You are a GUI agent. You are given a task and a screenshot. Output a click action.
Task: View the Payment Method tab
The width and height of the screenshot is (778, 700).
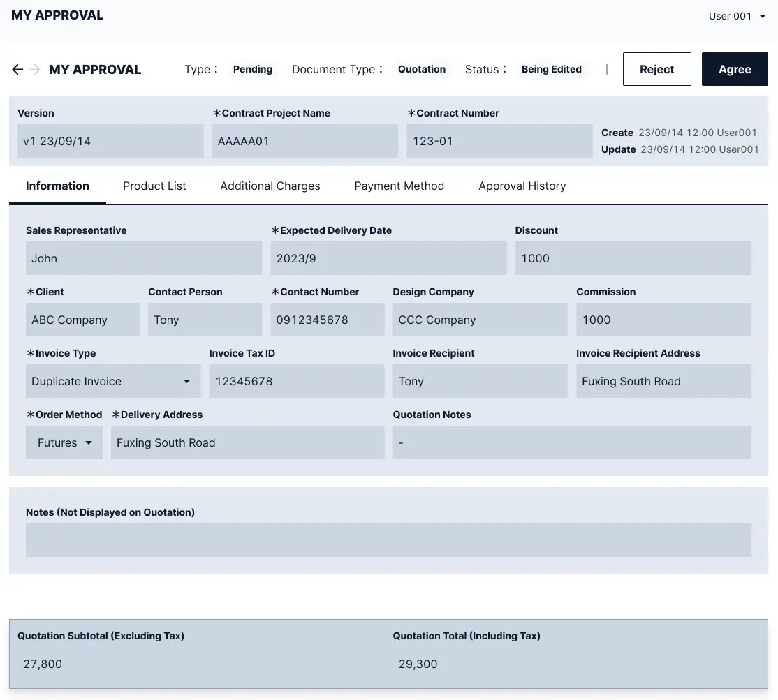click(x=399, y=186)
